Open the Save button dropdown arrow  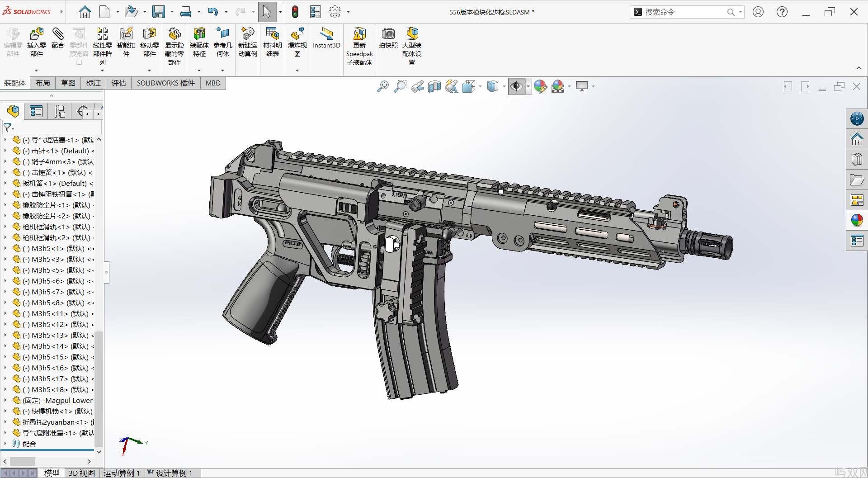point(172,12)
